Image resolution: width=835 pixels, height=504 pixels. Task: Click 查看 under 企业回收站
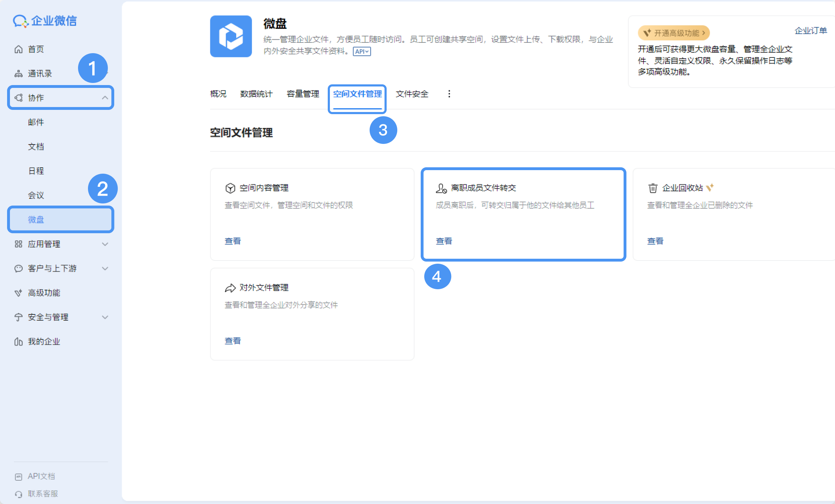(x=655, y=241)
